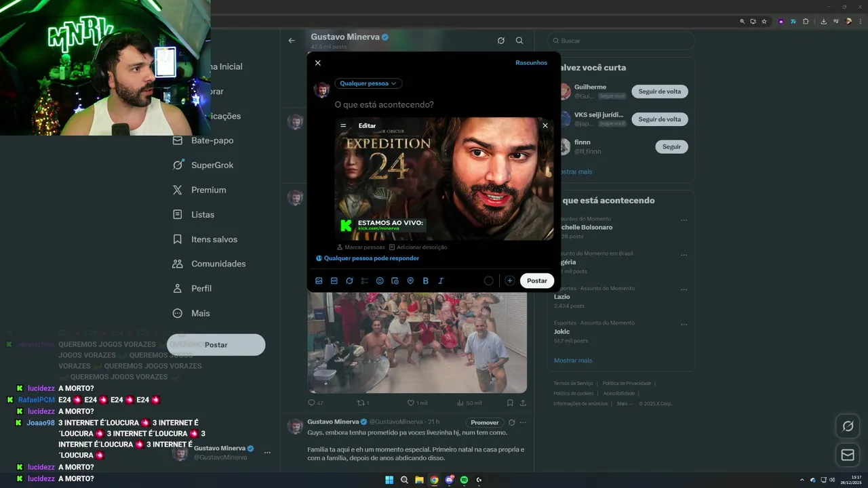
Task: View analytics showing 50 mil
Action: (469, 403)
